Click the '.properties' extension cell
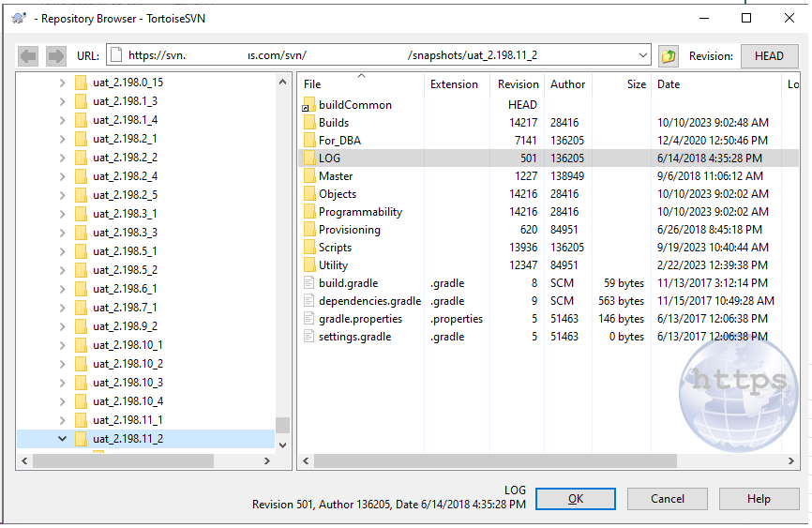 [x=457, y=319]
